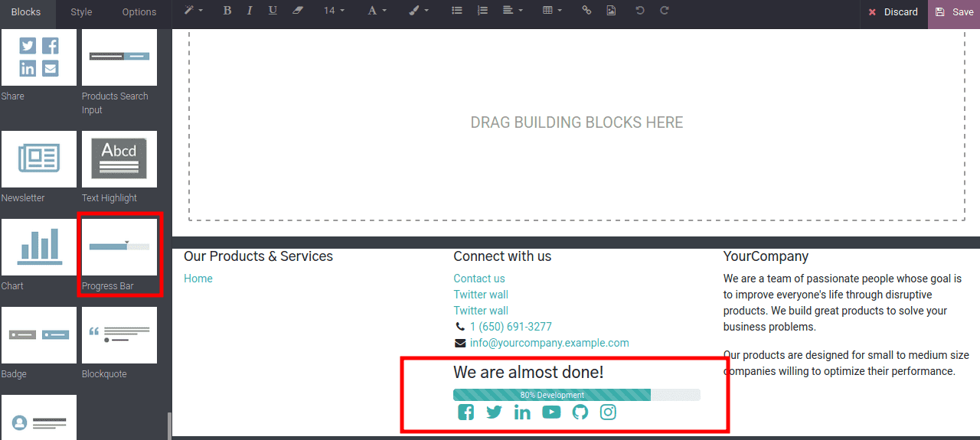This screenshot has height=440, width=980.
Task: Click the second Twitter wall link
Action: (x=481, y=311)
